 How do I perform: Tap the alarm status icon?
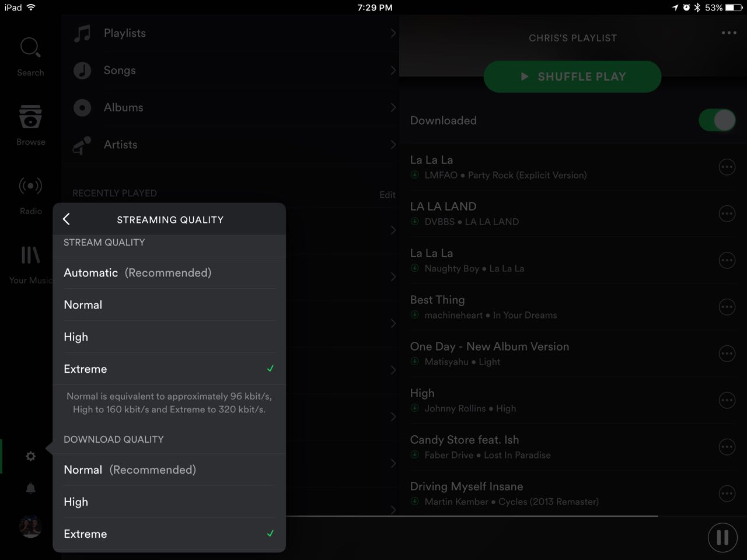686,8
